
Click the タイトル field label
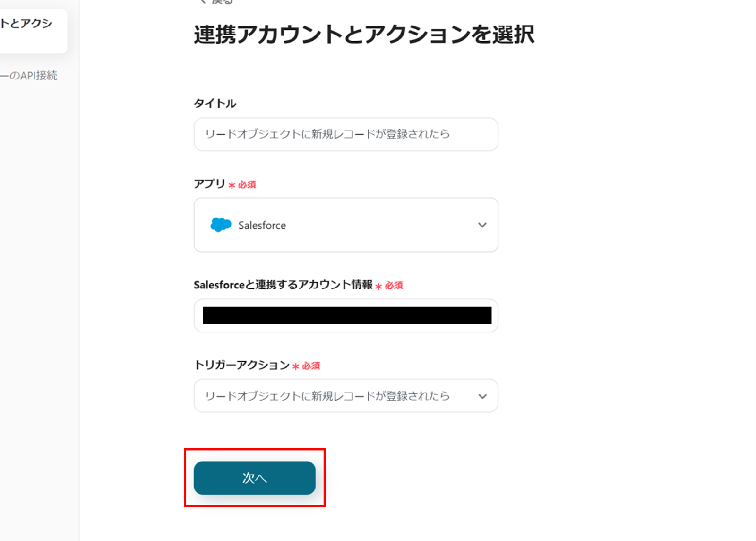point(215,104)
